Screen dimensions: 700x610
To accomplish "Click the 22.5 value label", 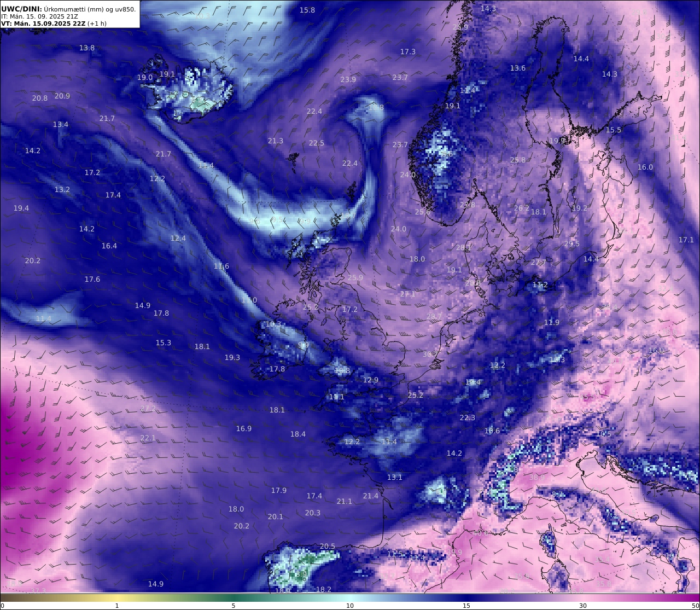I will tap(317, 143).
